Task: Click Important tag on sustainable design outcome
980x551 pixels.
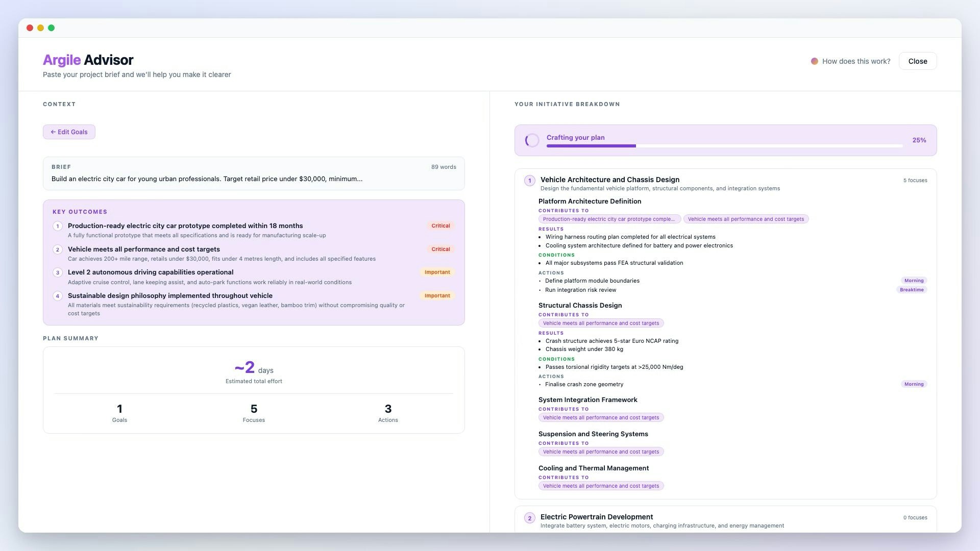Action: (437, 295)
